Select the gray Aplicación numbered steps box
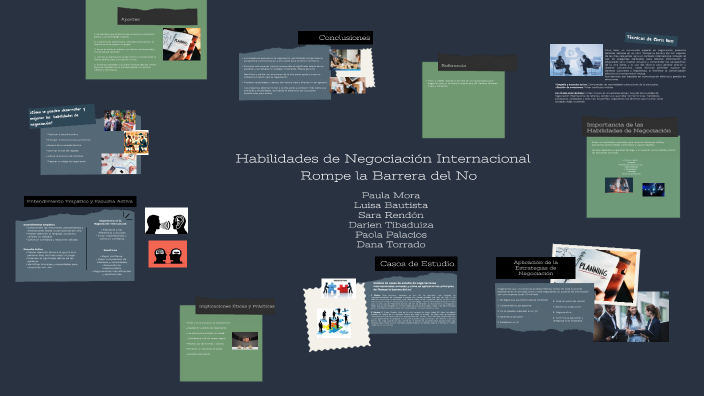This screenshot has height=396, width=704. 544,308
